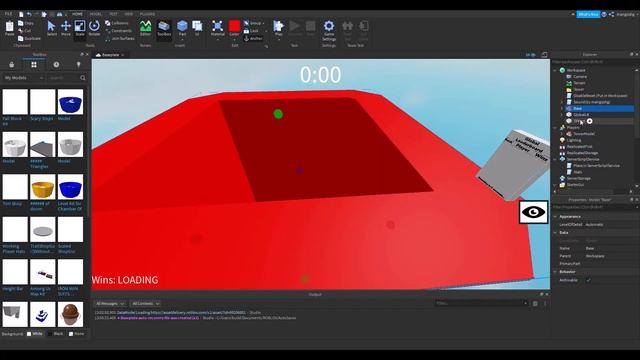Click the Play test button
The image size is (640, 360).
[x=278, y=29]
